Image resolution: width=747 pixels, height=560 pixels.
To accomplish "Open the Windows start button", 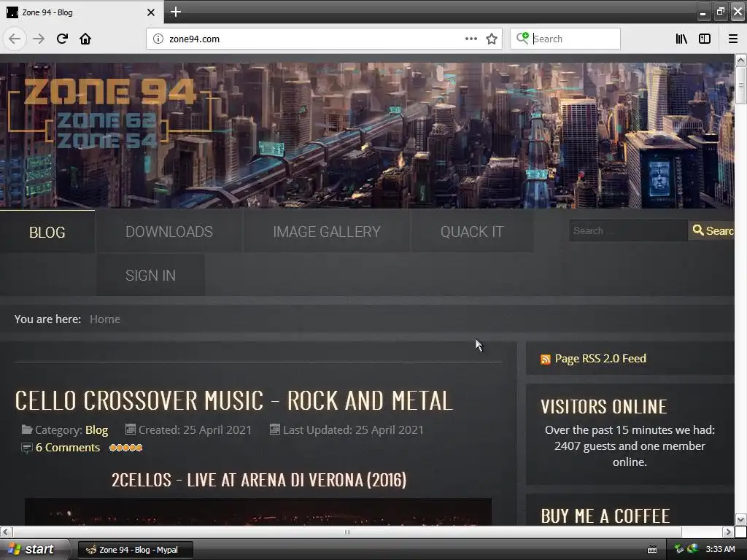I will 34,549.
